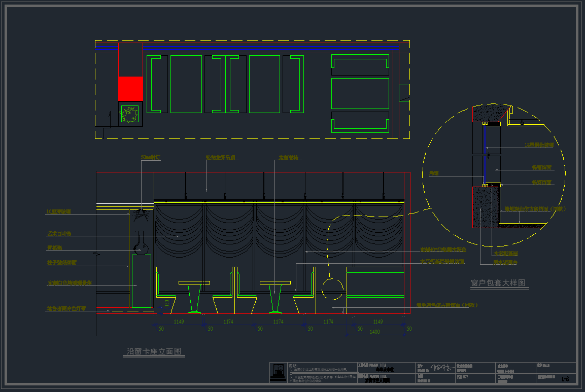Select the 沿窗卡座立面图 drawing title
This screenshot has height=392, width=585.
tap(154, 351)
